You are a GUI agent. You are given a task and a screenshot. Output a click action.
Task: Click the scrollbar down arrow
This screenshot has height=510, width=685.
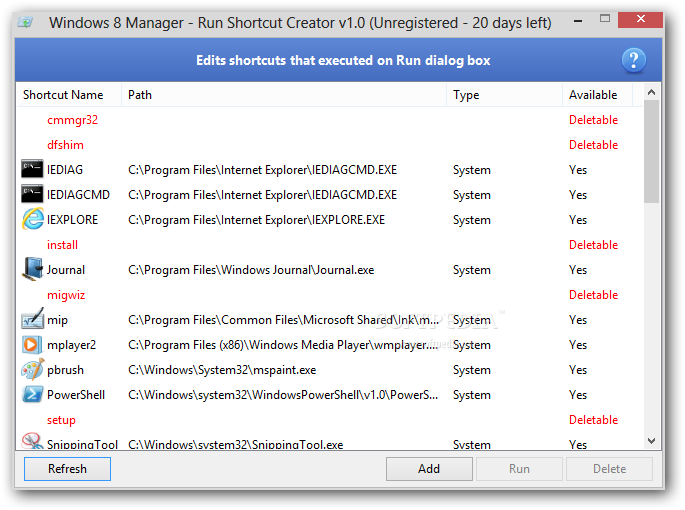click(x=651, y=441)
